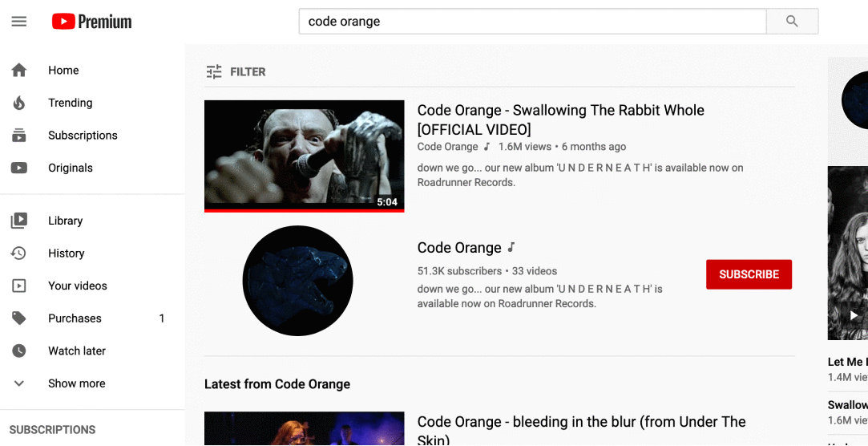Click the Your videos icon

click(18, 286)
